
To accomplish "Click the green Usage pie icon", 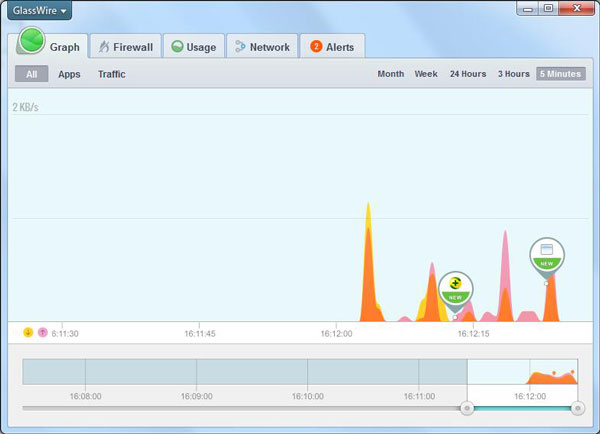I will click(x=177, y=47).
